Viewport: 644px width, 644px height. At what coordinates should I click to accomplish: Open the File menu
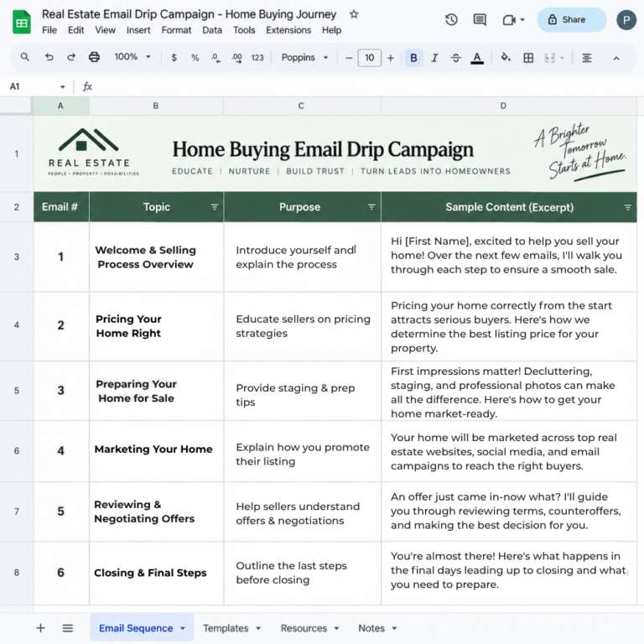coord(49,30)
